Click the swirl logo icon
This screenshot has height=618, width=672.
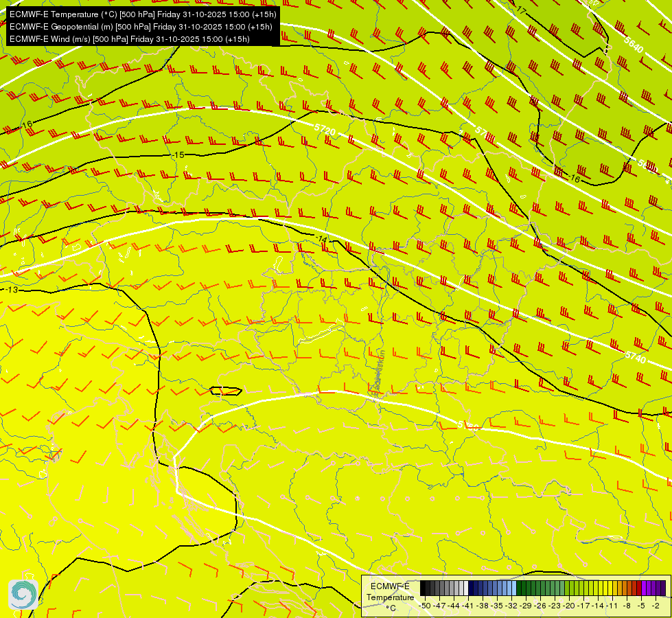[23, 595]
